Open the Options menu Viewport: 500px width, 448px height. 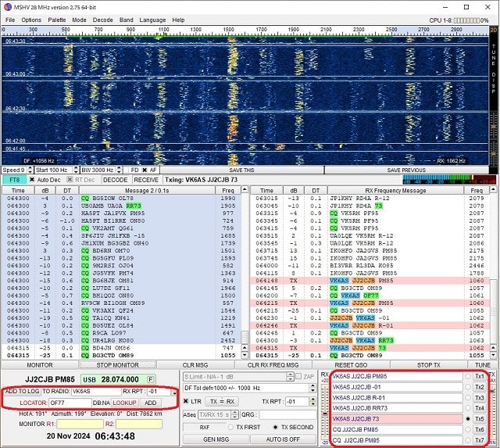pos(31,20)
